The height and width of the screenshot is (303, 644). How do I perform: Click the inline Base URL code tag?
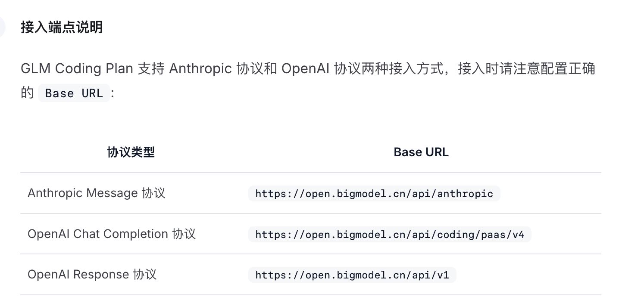(x=74, y=93)
